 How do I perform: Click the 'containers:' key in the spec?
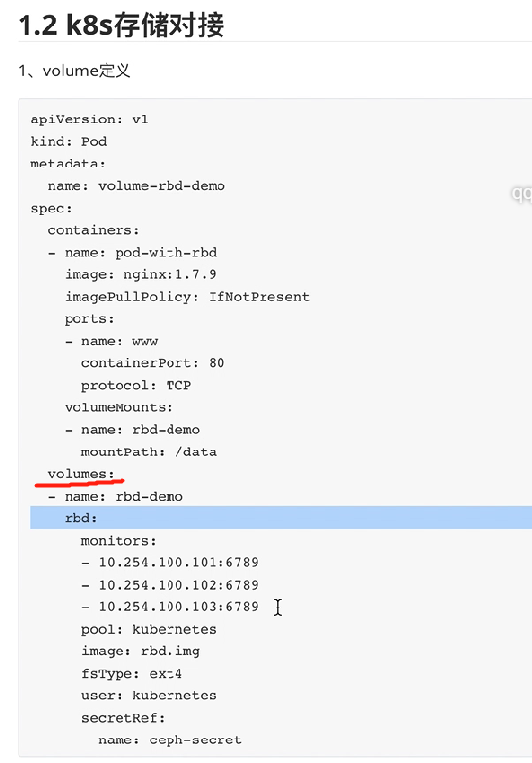93,230
